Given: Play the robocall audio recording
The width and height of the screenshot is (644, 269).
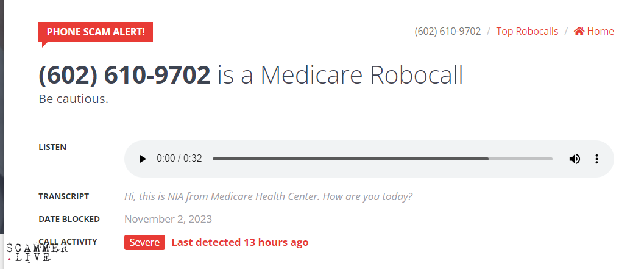Looking at the screenshot, I should [143, 159].
